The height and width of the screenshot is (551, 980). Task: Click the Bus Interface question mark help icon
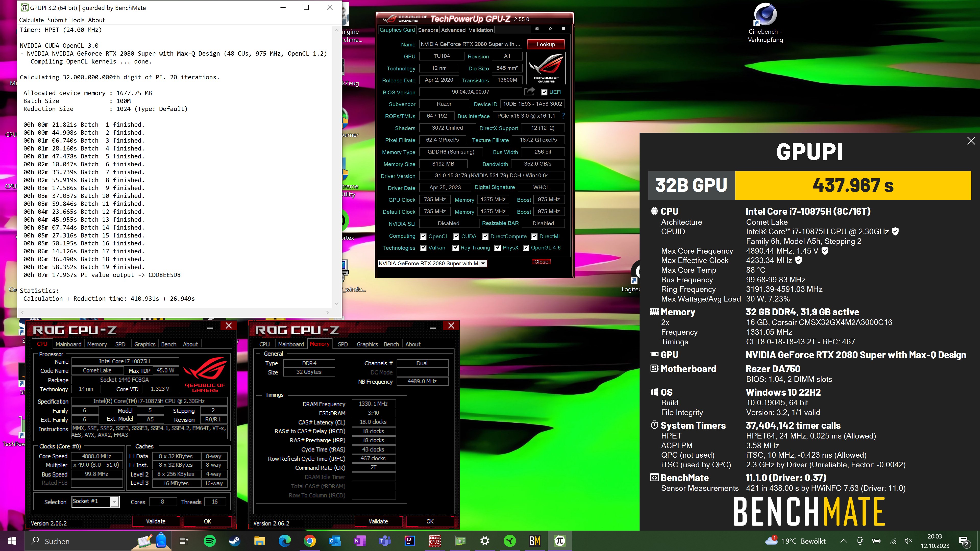(x=563, y=116)
